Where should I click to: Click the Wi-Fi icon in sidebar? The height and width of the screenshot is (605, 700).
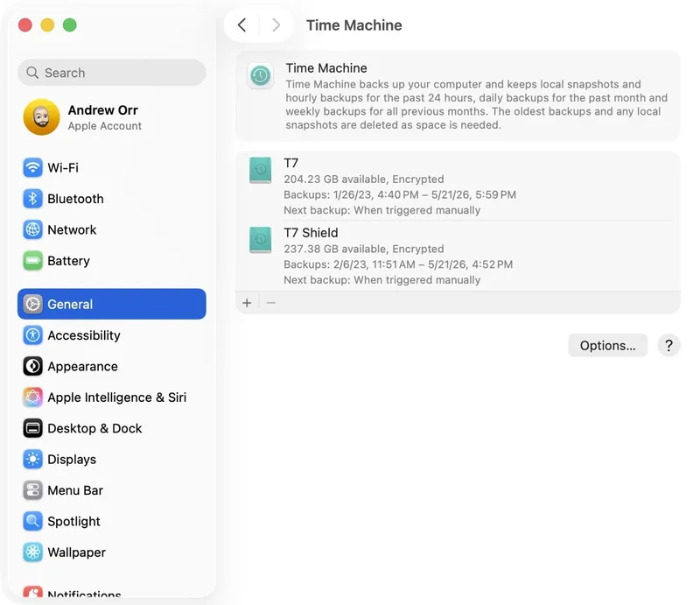[x=32, y=167]
